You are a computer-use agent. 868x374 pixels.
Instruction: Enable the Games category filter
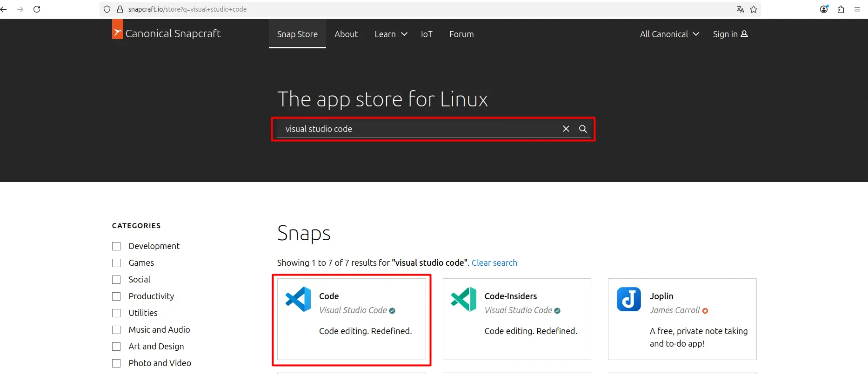(x=116, y=263)
